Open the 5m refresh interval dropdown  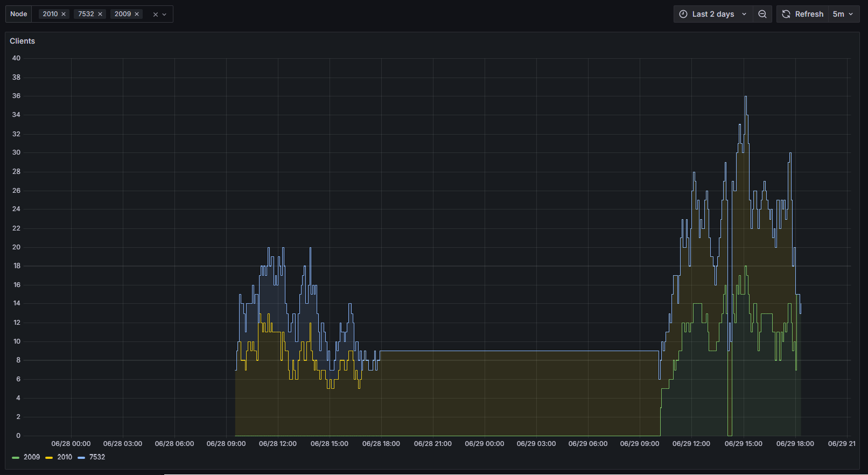[x=843, y=14]
